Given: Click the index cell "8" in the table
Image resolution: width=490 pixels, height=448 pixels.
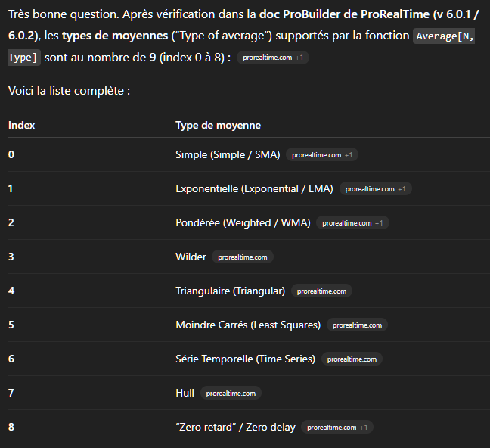Looking at the screenshot, I should (11, 427).
